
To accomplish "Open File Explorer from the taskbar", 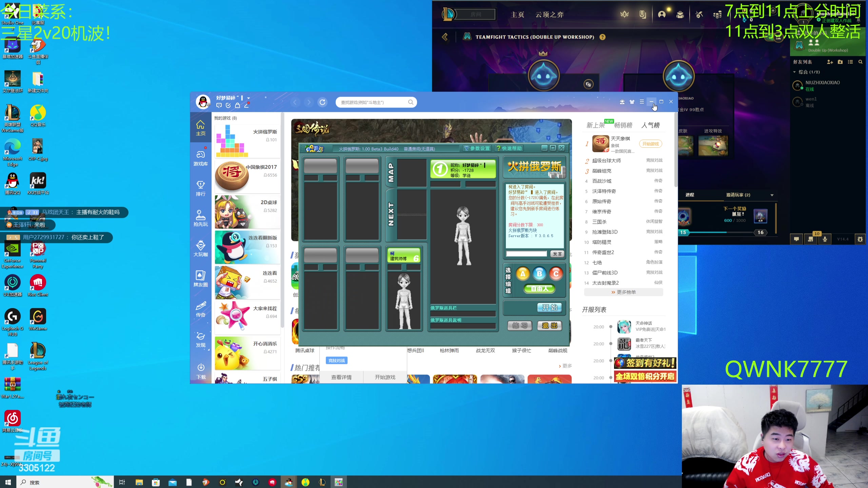I will tap(139, 482).
